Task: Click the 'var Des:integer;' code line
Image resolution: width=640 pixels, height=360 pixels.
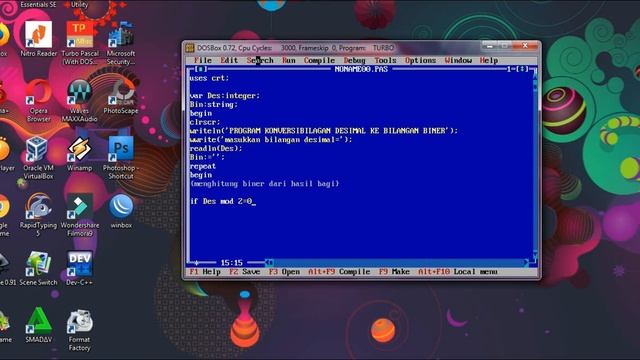Action: click(224, 96)
